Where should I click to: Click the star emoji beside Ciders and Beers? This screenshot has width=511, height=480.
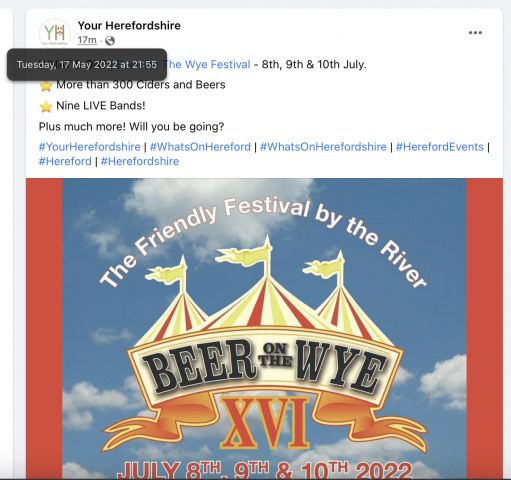point(46,86)
